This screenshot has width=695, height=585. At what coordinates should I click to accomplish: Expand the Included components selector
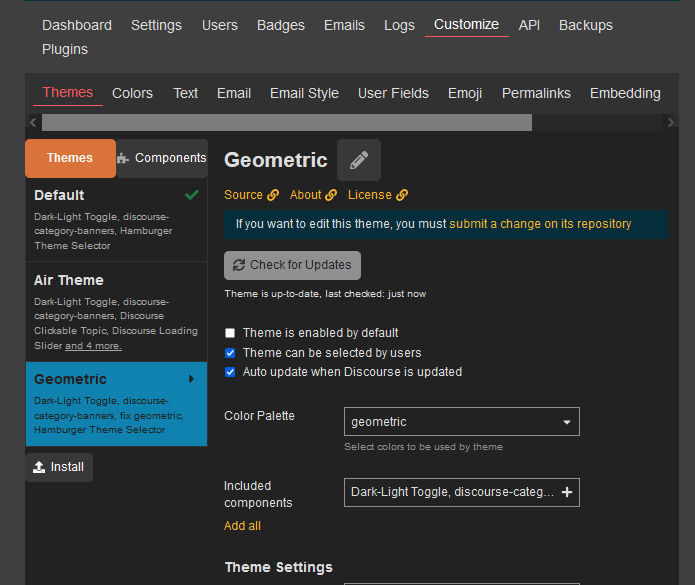(x=451, y=492)
